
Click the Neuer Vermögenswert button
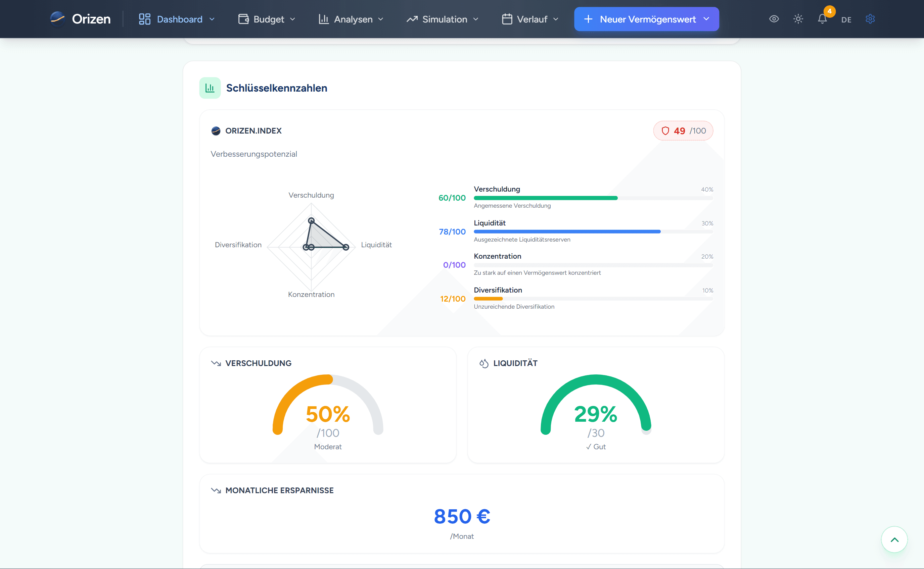(646, 19)
